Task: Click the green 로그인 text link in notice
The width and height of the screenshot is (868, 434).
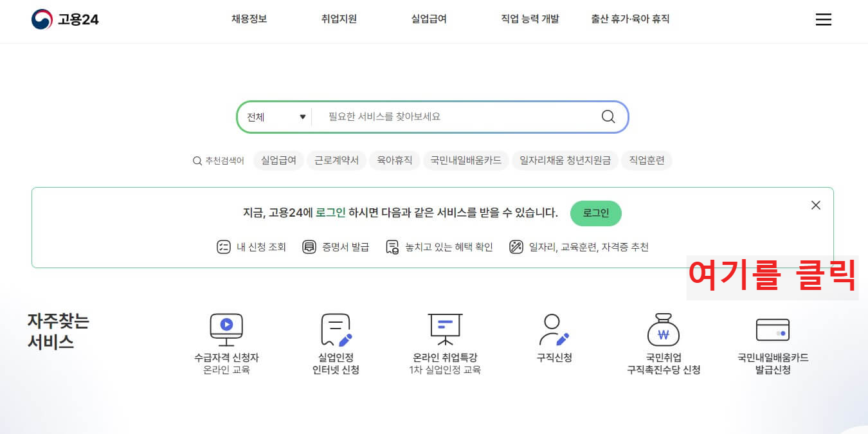Action: [x=330, y=213]
